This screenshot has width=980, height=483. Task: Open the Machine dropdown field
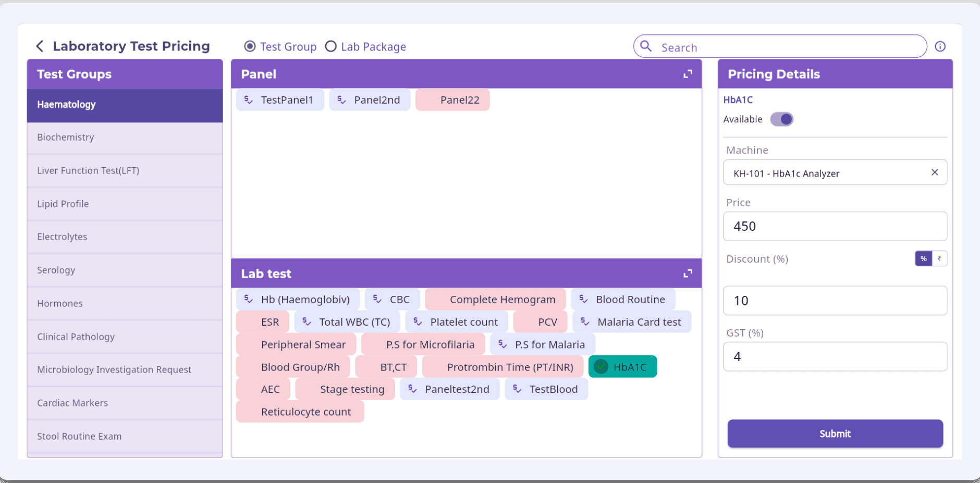tap(835, 172)
